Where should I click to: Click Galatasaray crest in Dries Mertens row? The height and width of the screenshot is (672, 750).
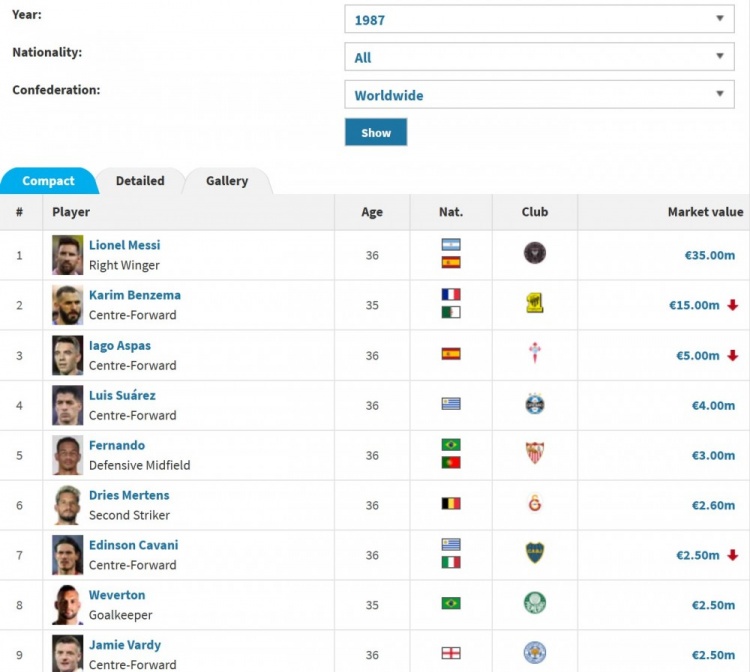534,504
